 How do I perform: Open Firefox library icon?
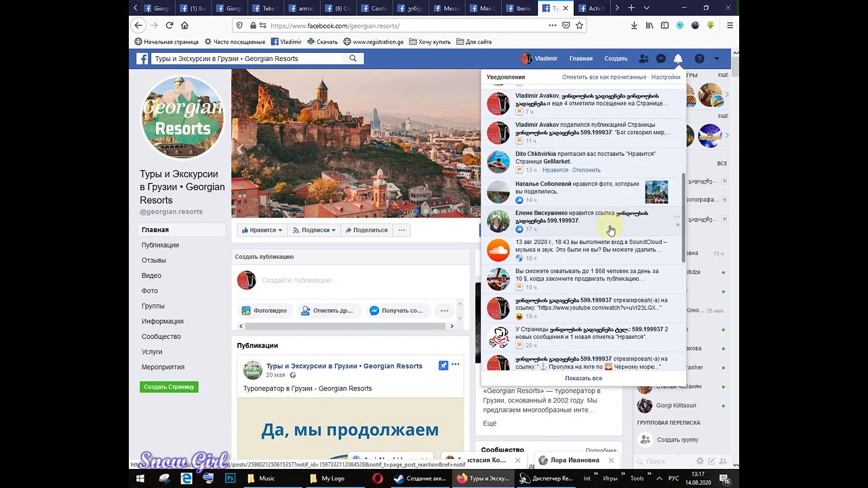(x=650, y=26)
